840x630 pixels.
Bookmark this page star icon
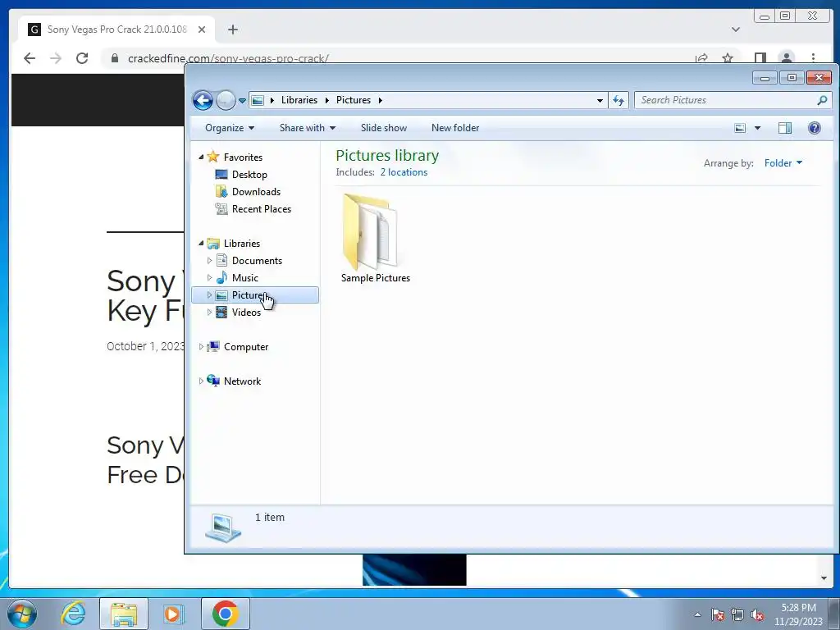727,58
